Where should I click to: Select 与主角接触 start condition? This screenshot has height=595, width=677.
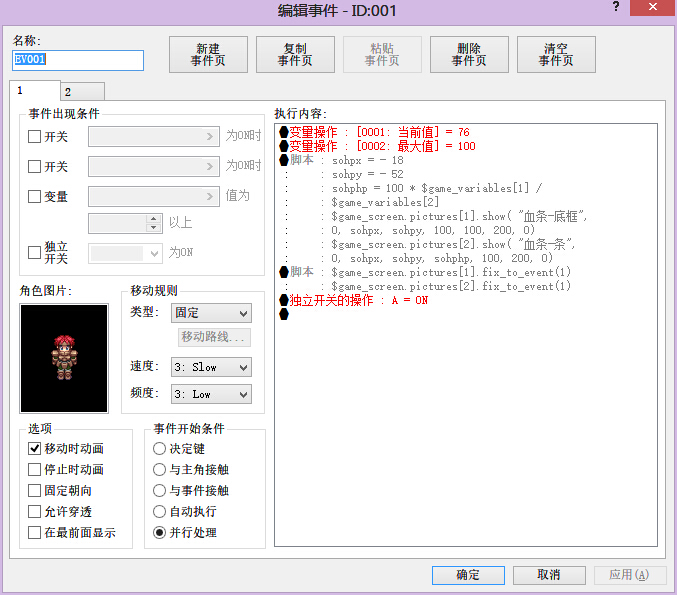click(159, 469)
